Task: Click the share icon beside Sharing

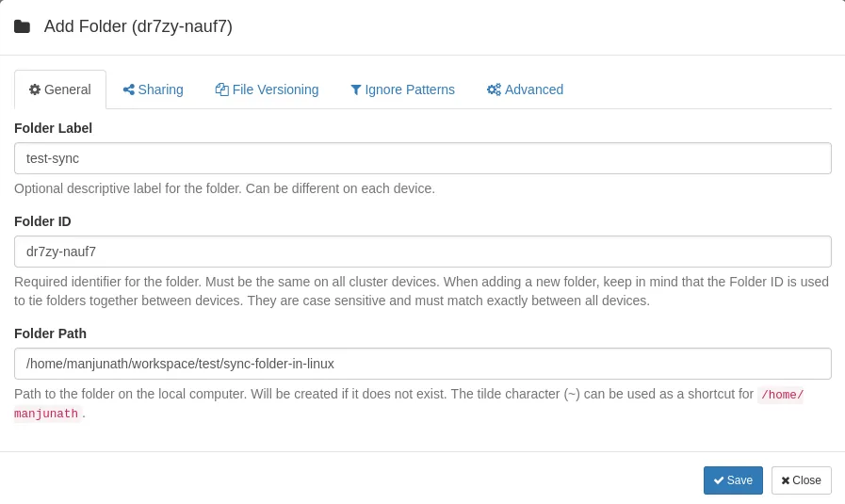Action: (x=129, y=89)
